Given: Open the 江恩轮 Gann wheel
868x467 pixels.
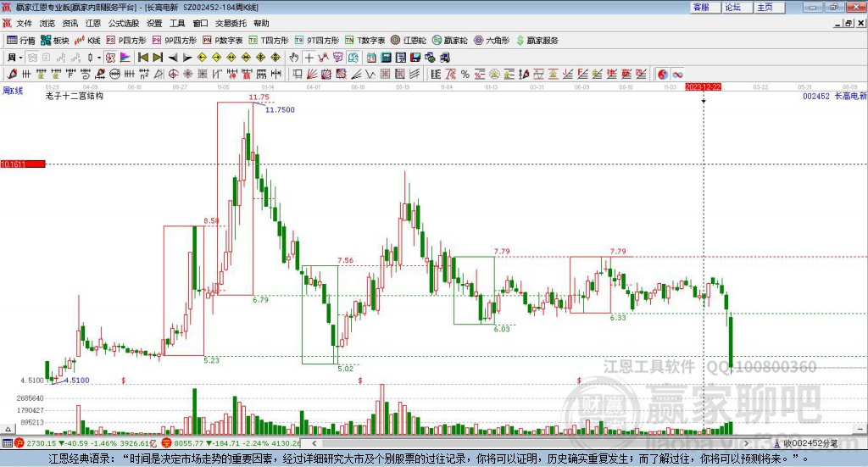Looking at the screenshot, I should (409, 41).
